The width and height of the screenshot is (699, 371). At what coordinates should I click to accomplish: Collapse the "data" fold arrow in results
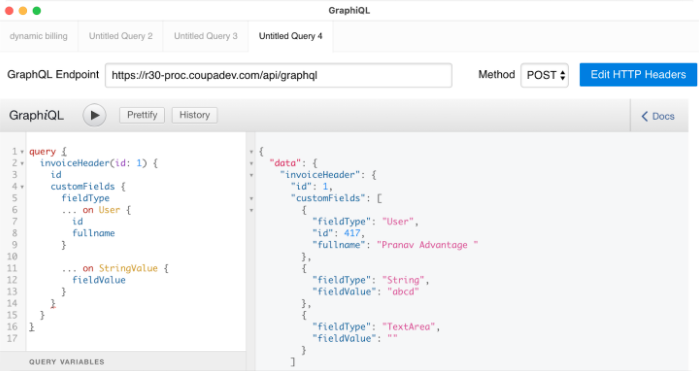(x=251, y=164)
